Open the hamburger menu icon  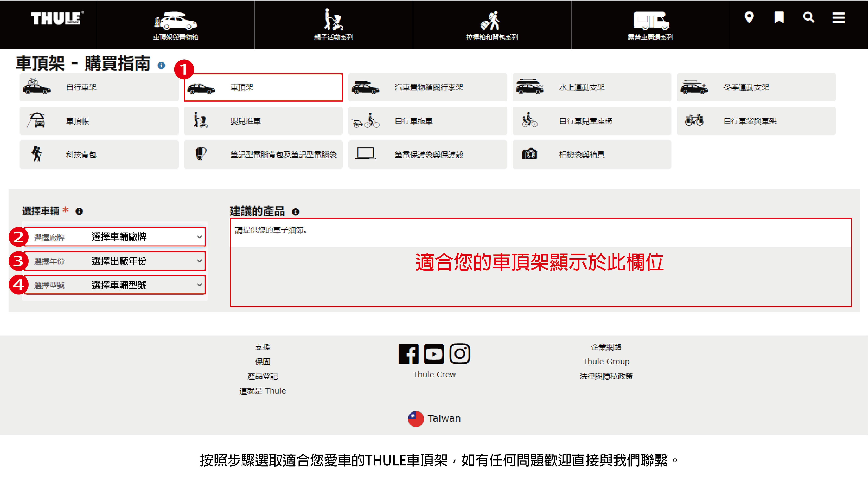tap(838, 18)
